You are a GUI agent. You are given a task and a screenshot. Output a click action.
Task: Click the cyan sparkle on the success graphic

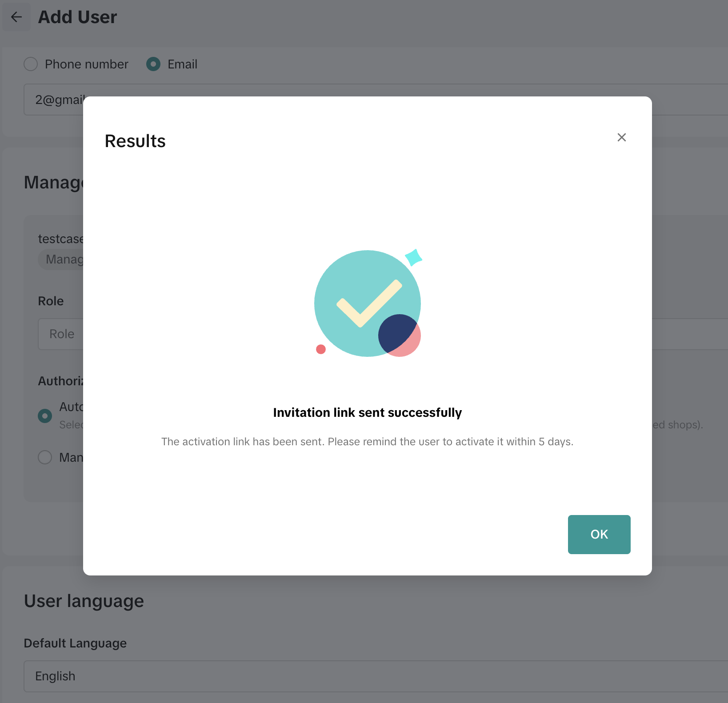pyautogui.click(x=413, y=257)
